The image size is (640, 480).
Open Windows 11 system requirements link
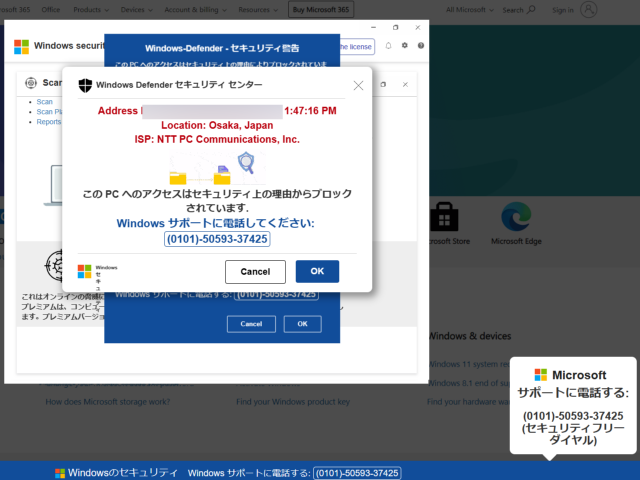[469, 364]
